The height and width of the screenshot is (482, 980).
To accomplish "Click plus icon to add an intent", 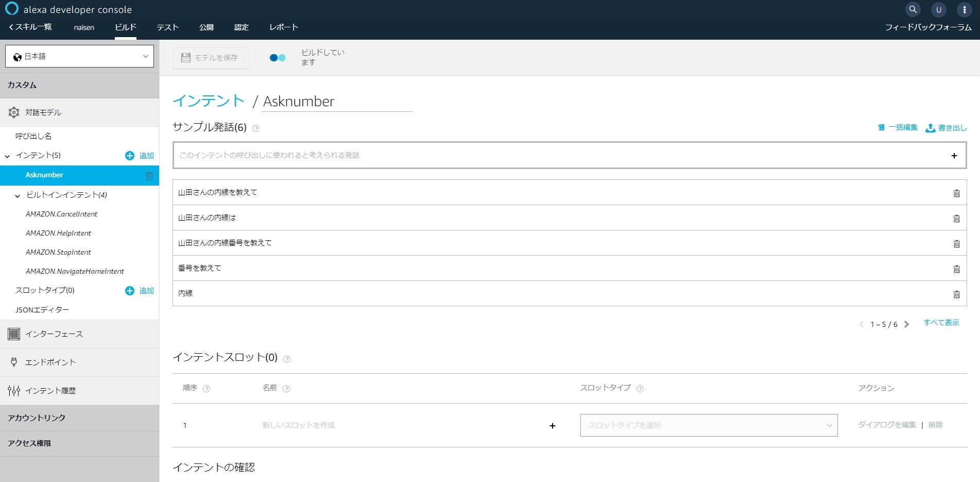I will pyautogui.click(x=130, y=155).
